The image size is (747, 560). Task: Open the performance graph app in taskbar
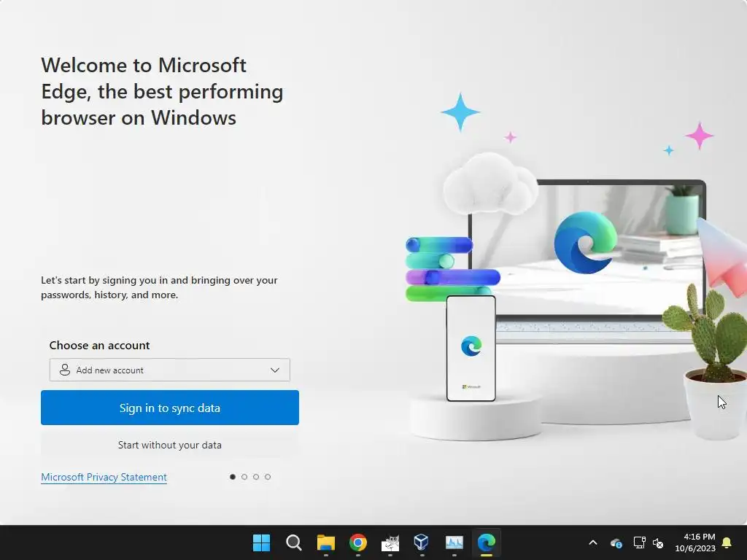tap(454, 542)
